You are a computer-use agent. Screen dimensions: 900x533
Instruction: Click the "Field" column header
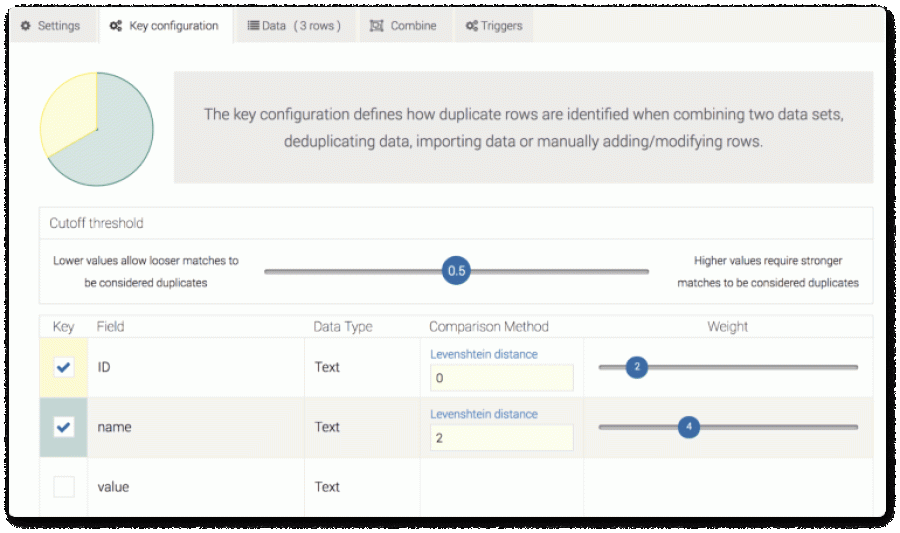coord(110,326)
